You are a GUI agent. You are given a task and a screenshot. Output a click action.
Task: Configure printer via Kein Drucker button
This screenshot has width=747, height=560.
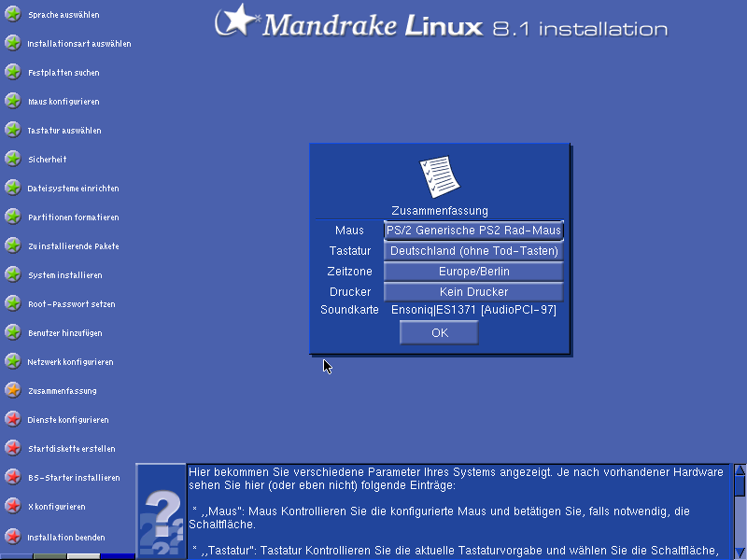point(473,292)
